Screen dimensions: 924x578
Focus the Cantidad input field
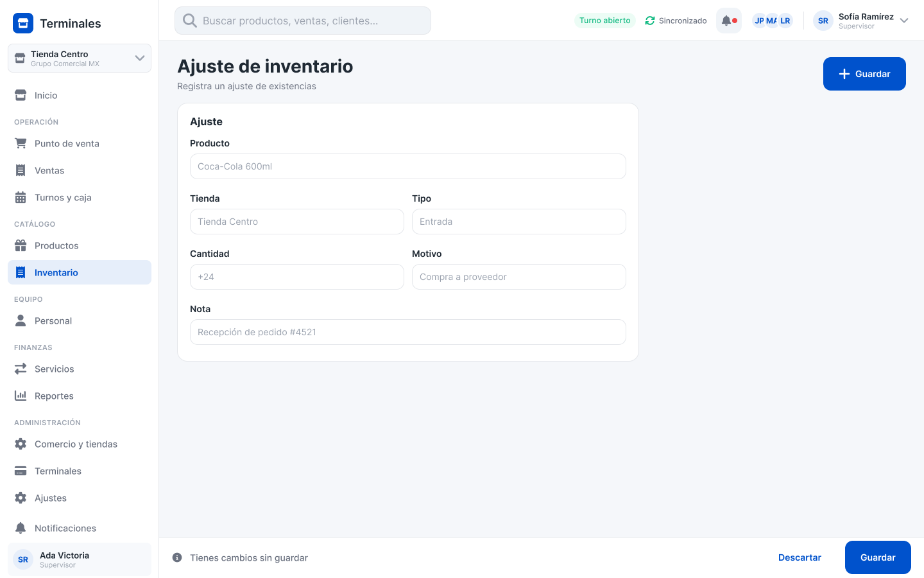(x=296, y=277)
